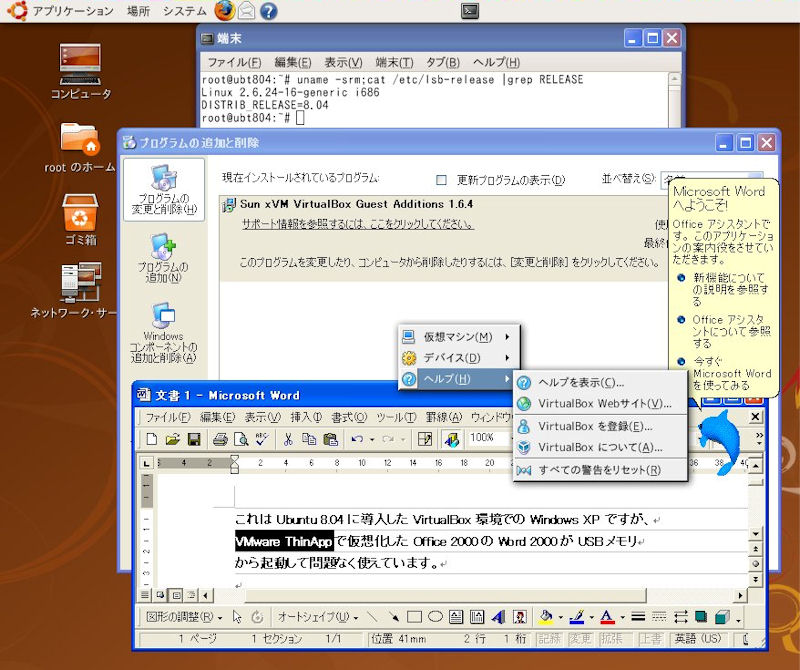Save the document with the floppy icon
Image resolution: width=800 pixels, height=670 pixels.
194,439
